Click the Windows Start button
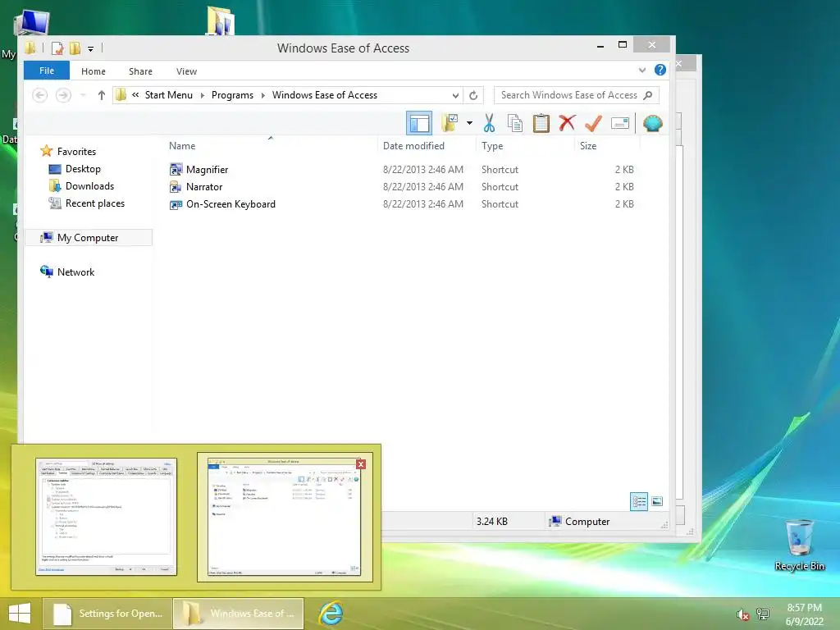The image size is (840, 630). (x=20, y=614)
